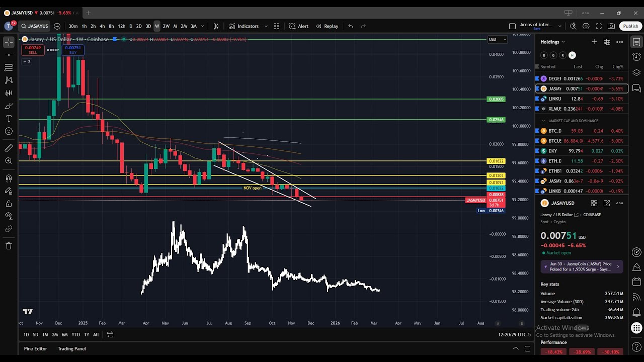Viewport: 644px width, 362px height.
Task: Select the brush drawing tool
Action: point(9,106)
